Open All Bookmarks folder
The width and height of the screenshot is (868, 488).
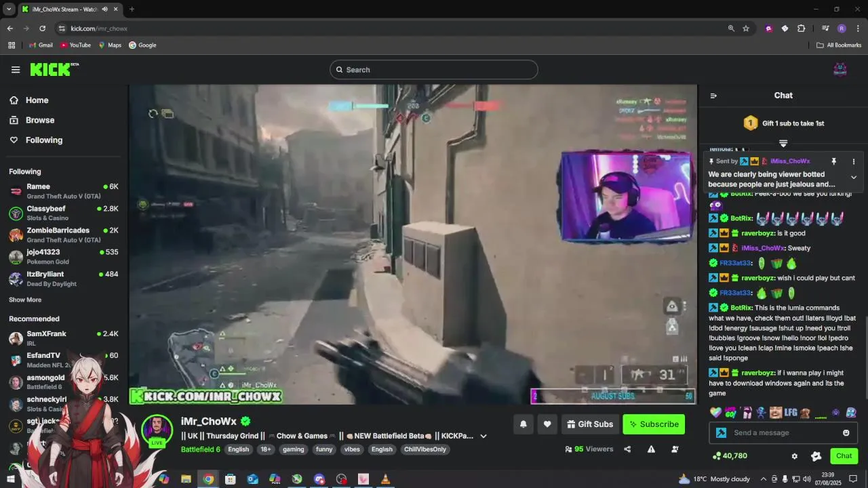coord(839,45)
